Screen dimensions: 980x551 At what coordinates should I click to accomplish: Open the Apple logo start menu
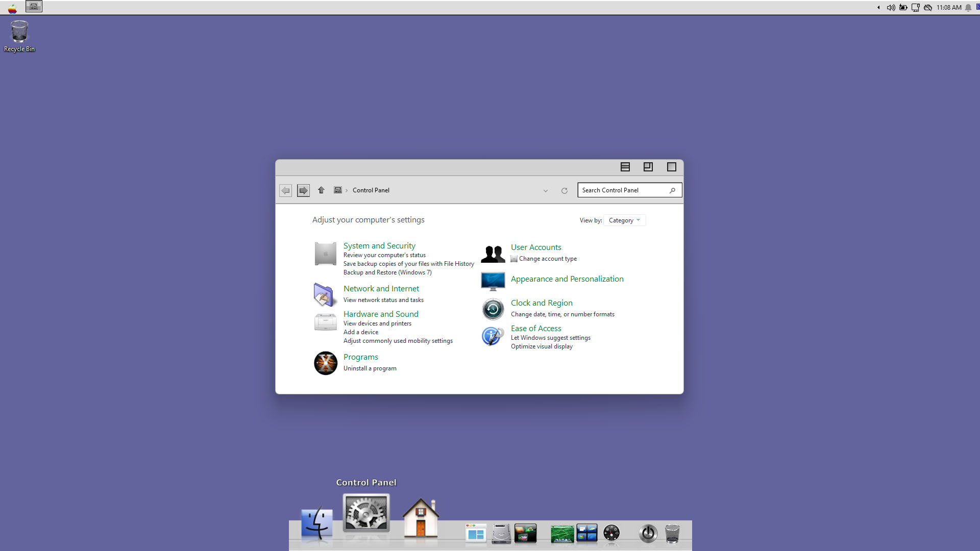click(x=12, y=8)
